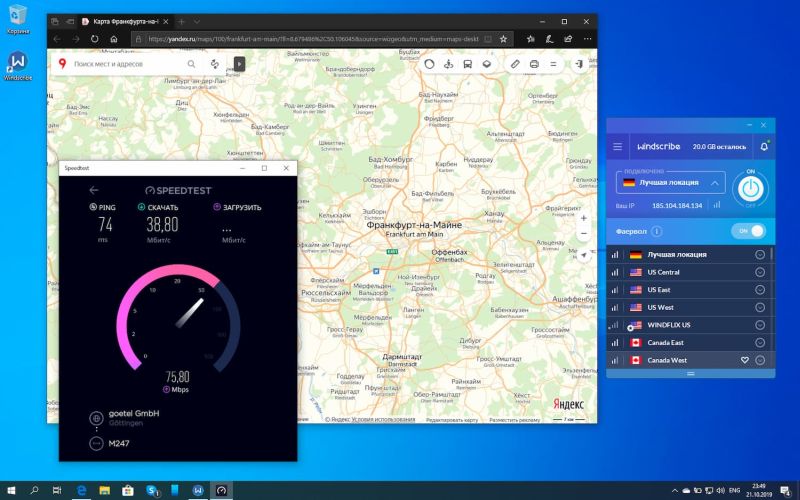800x500 pixels.
Task: Open the Windows Start menu
Action: click(x=11, y=490)
